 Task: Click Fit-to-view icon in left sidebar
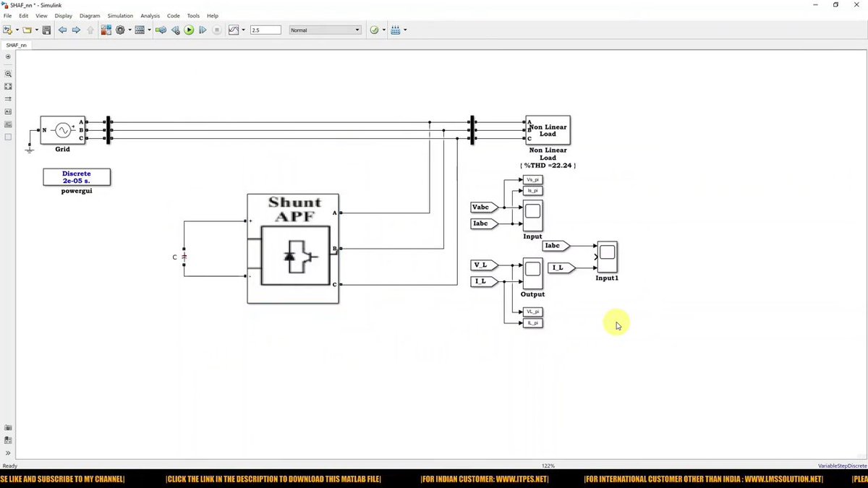8,86
